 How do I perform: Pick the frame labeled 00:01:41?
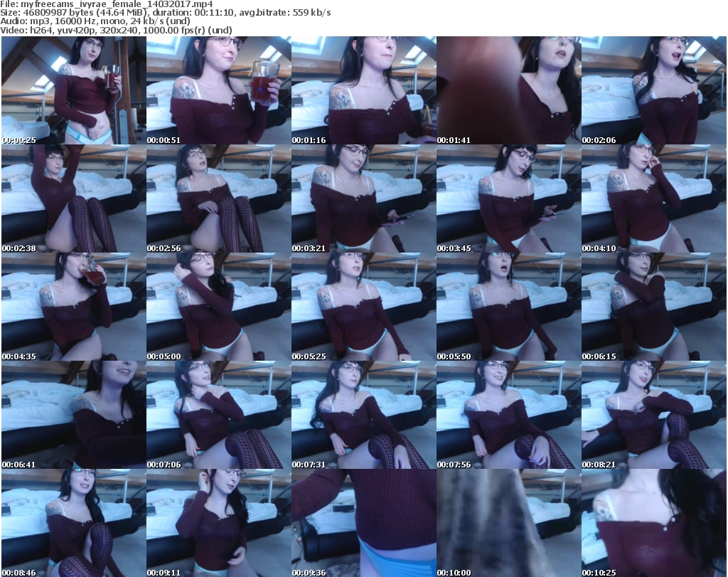coord(508,90)
